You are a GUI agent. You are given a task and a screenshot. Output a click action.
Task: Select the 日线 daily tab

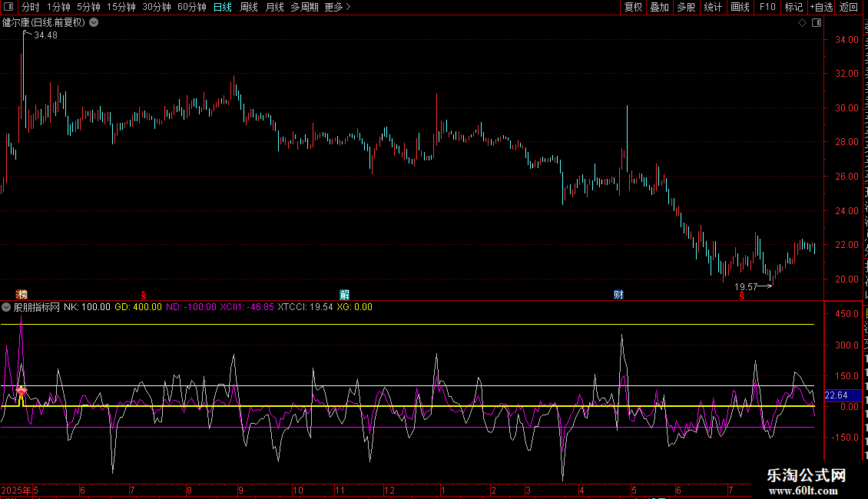click(223, 7)
